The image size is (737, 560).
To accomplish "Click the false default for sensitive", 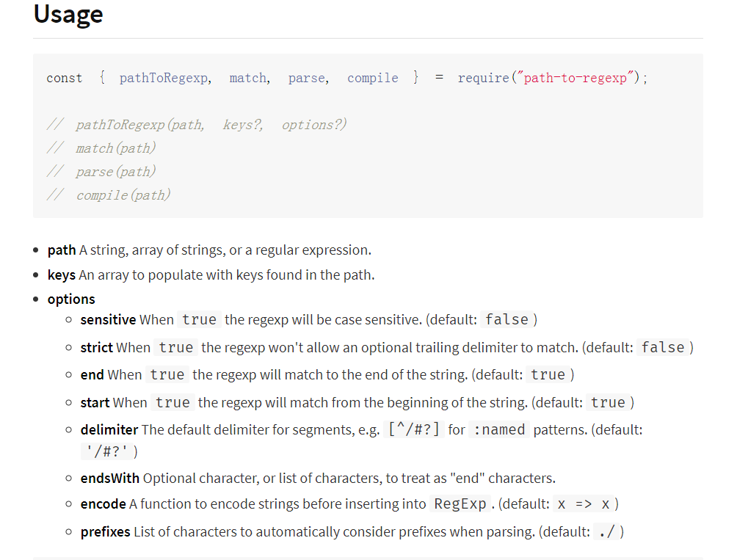I will click(507, 320).
